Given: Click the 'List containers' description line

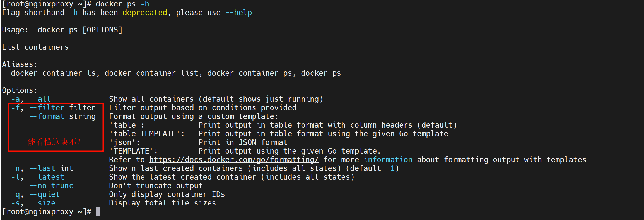Looking at the screenshot, I should [35, 47].
